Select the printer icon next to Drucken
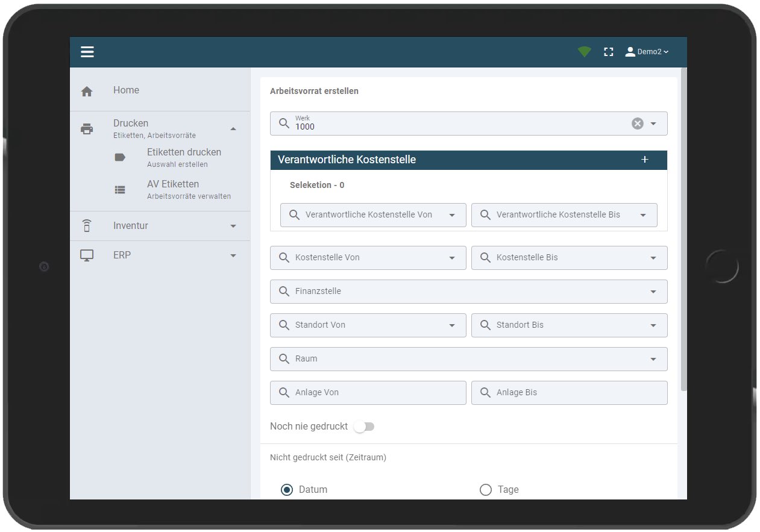Screen dimensions: 760x532 [87, 128]
